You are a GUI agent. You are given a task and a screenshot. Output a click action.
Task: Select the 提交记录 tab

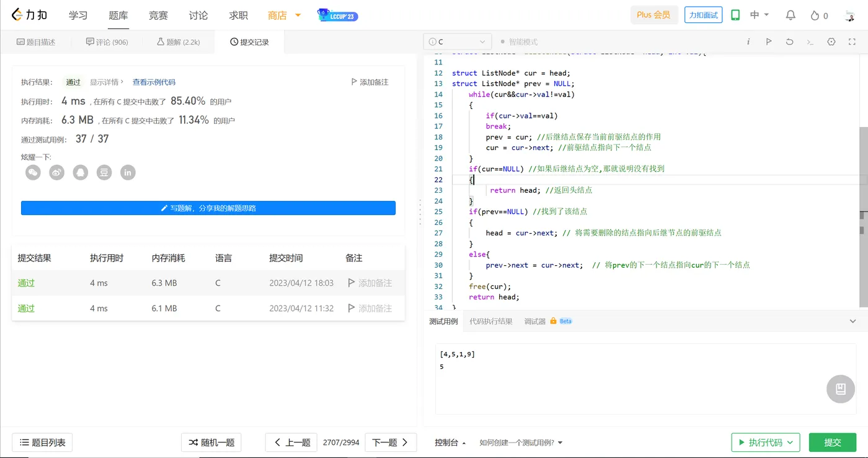pyautogui.click(x=249, y=42)
